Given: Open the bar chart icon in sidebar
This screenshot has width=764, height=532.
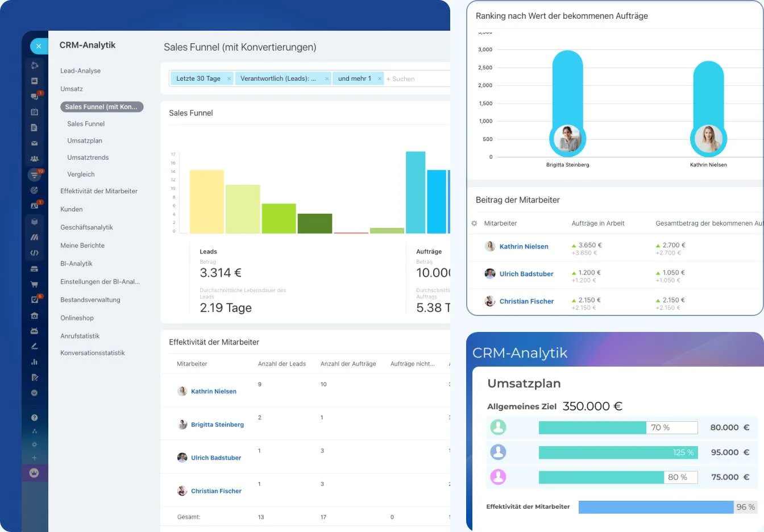Looking at the screenshot, I should (34, 361).
